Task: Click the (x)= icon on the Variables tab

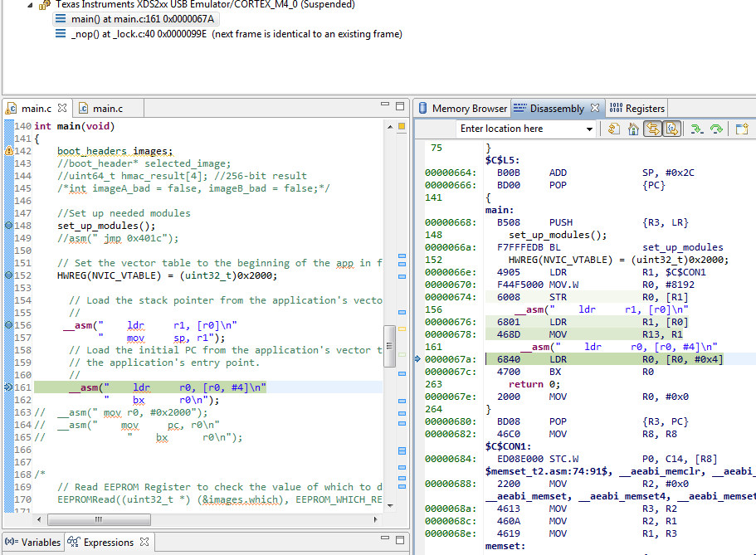Action: click(11, 542)
